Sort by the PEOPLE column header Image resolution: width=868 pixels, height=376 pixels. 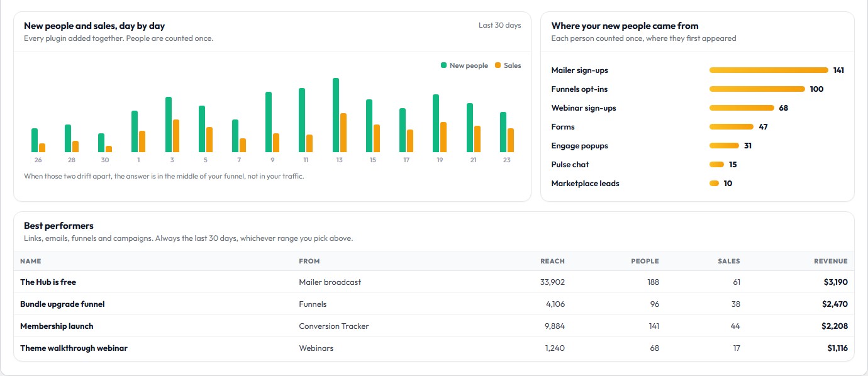[x=645, y=261]
